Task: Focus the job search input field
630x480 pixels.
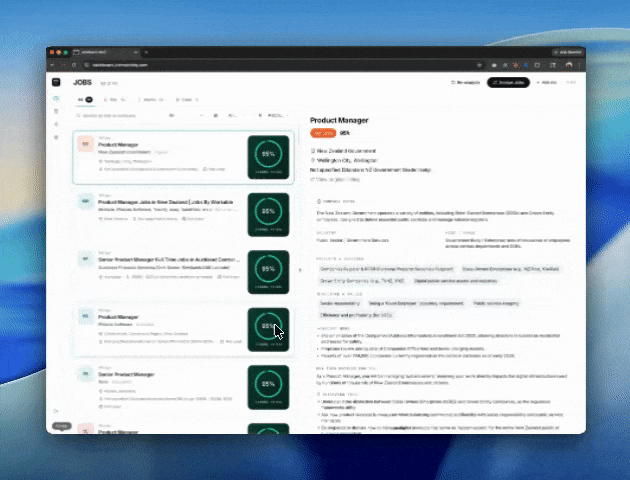Action: pos(119,116)
